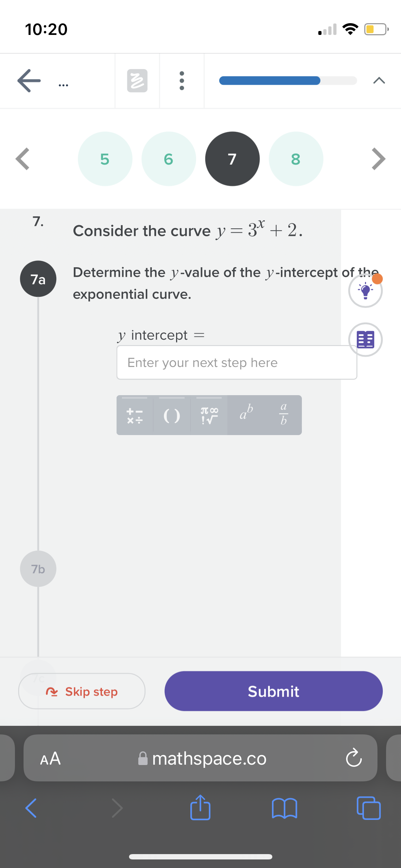
Task: Show next questions with right chevron
Action: tap(378, 159)
